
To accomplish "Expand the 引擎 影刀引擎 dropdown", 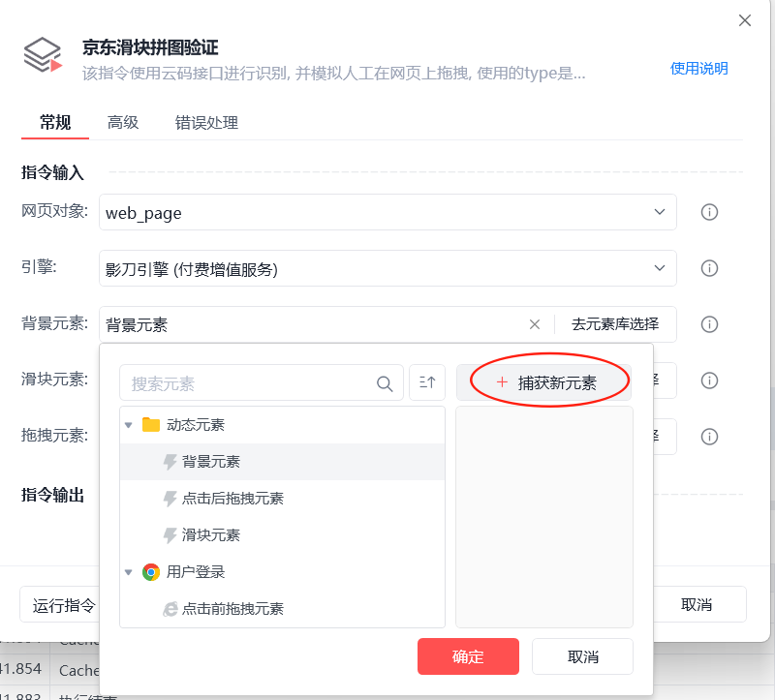I will point(660,268).
